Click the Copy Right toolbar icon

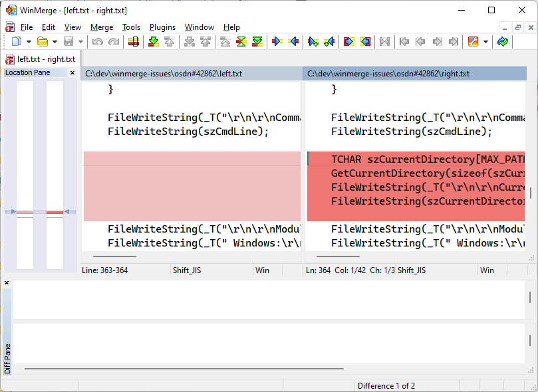(277, 42)
